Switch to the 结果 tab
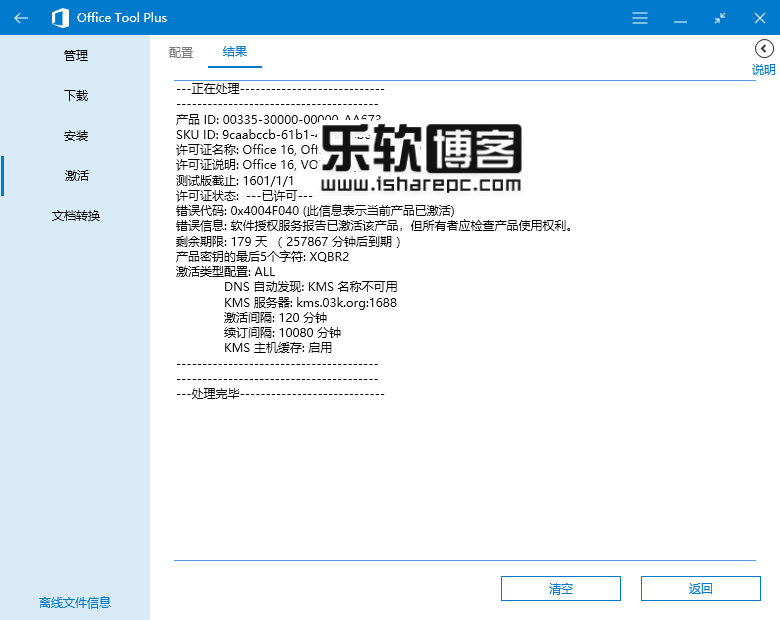Viewport: 780px width, 620px height. pos(235,52)
